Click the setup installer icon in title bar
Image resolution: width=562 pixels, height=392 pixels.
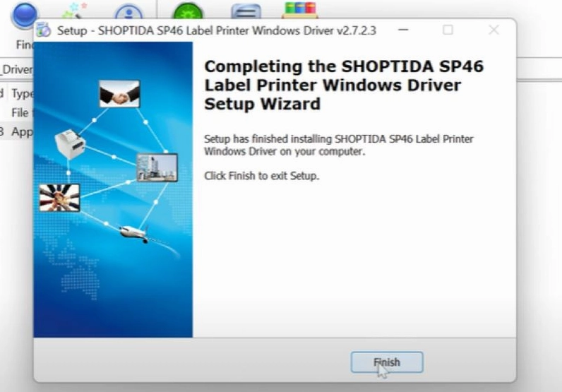coord(43,30)
